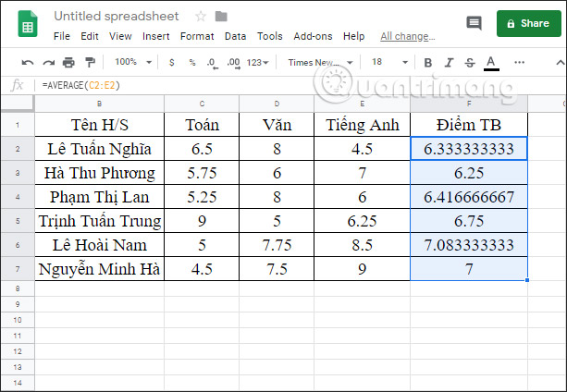Open the Edit menu

[x=90, y=36]
